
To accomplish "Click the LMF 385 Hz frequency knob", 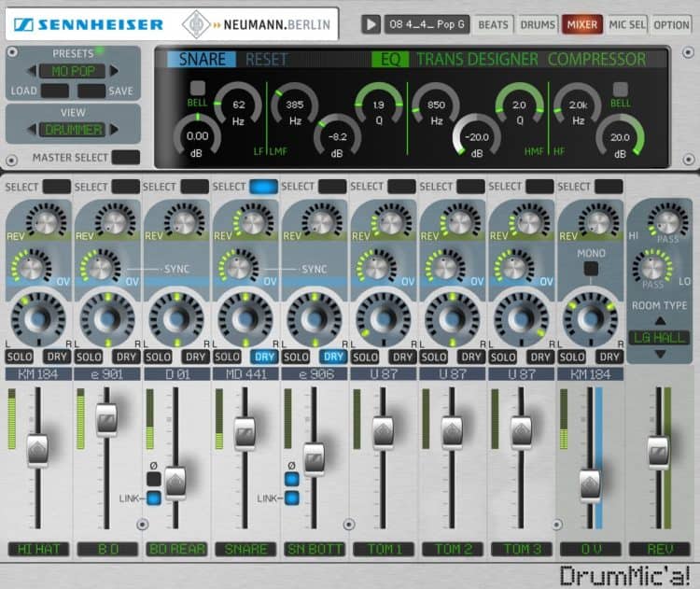I will pos(295,105).
